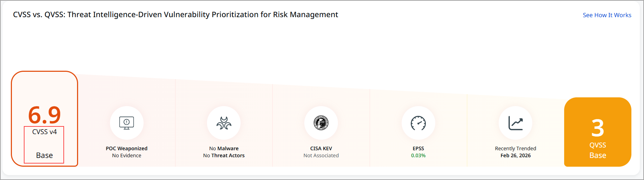644x180 pixels.
Task: Click the Recently Trended chart icon
Action: tap(515, 123)
